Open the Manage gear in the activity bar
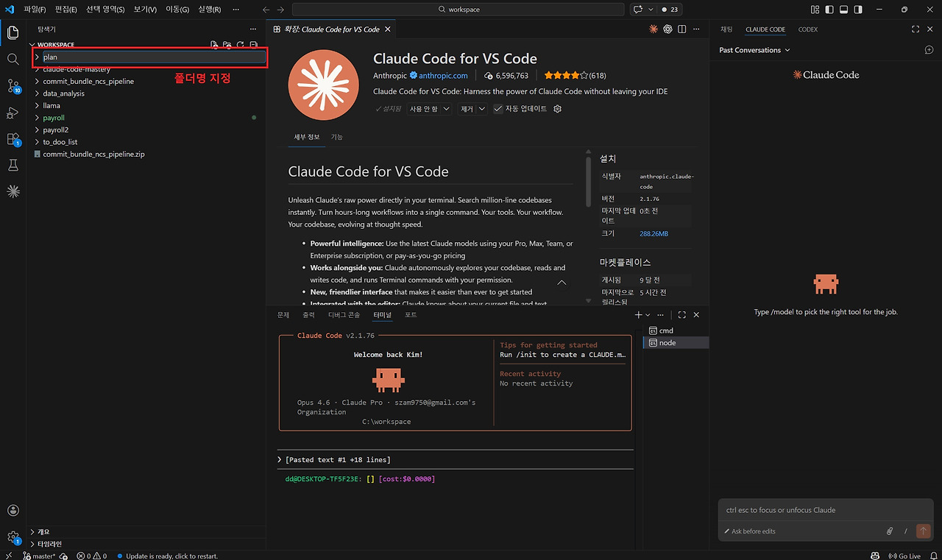The image size is (942, 560). point(13,537)
